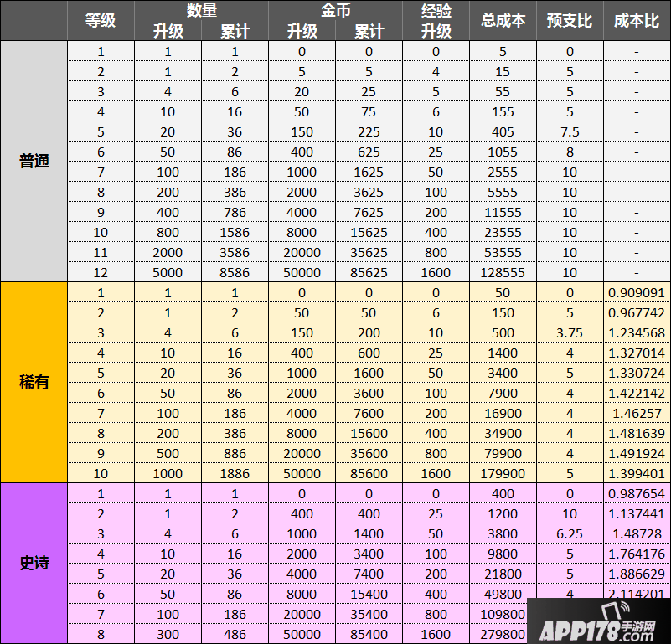Select the 预支比 cell showing 7.5
Screen dimensions: 671x644
point(570,131)
